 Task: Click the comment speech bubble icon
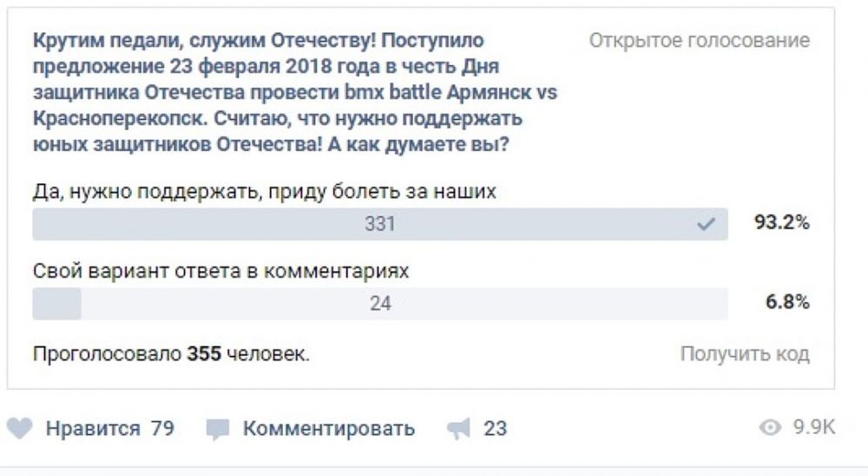pos(217,429)
